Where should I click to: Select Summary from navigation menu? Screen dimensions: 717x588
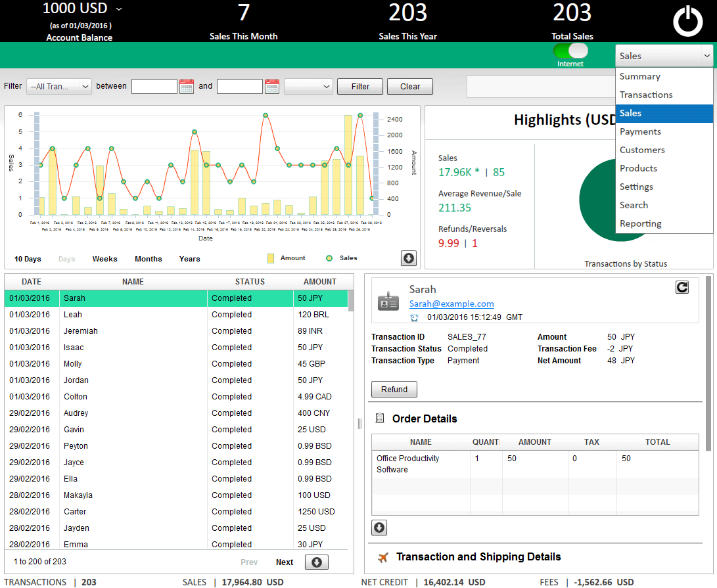(664, 76)
